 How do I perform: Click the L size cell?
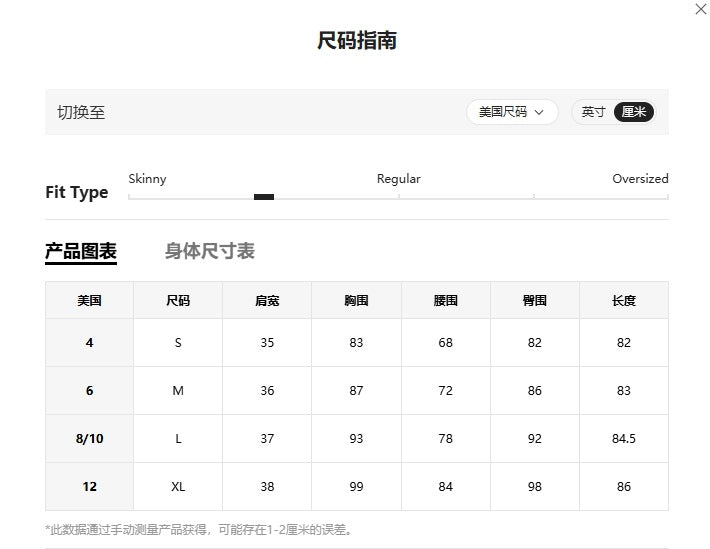[178, 439]
